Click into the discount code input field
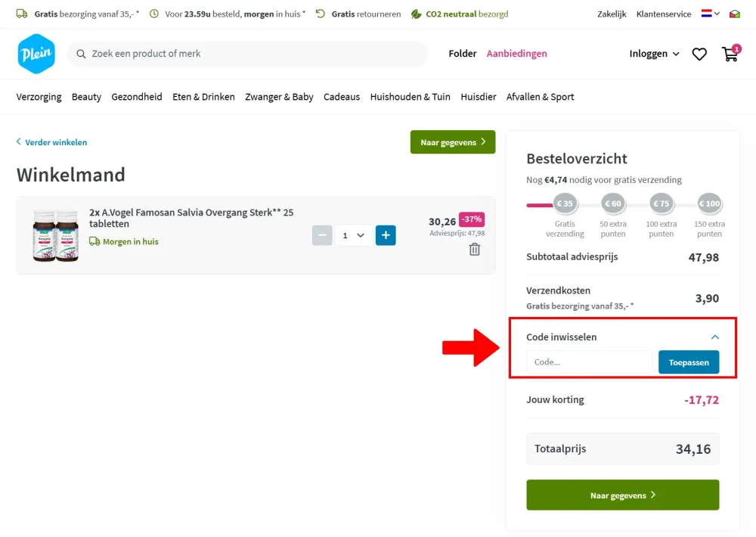Screen dimensions: 756x537 point(589,362)
